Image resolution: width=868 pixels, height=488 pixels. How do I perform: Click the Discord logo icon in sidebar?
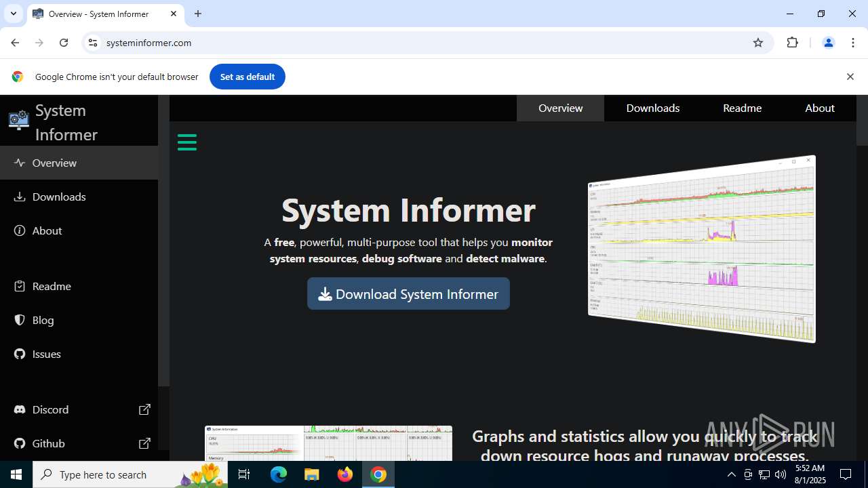[x=20, y=409]
